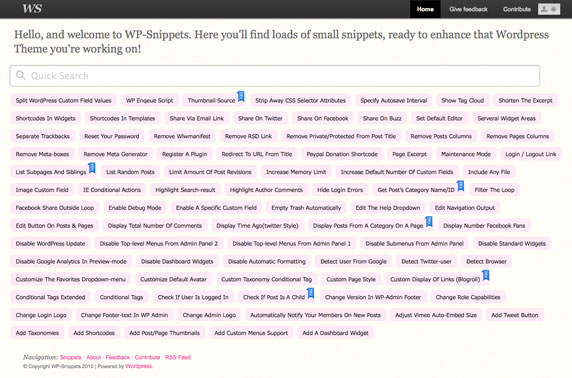Open Customize Default Avatar snippet
The width and height of the screenshot is (572, 378).
pos(173,279)
